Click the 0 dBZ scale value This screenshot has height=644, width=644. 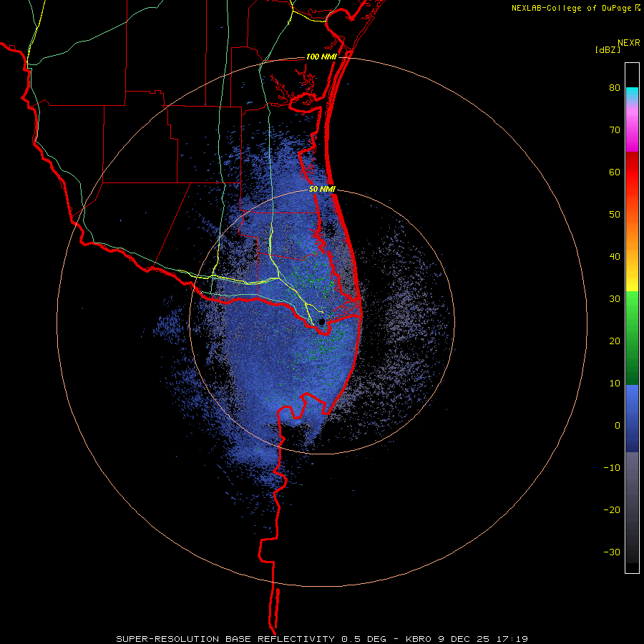[x=618, y=426]
